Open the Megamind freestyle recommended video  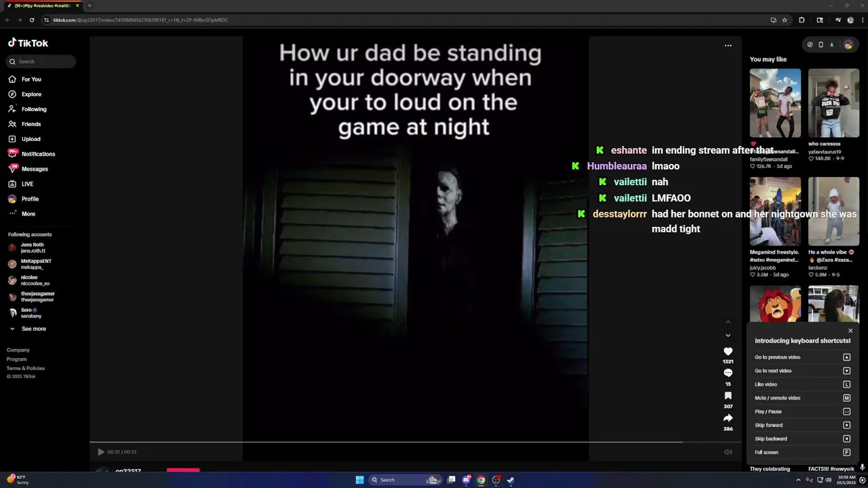[775, 211]
